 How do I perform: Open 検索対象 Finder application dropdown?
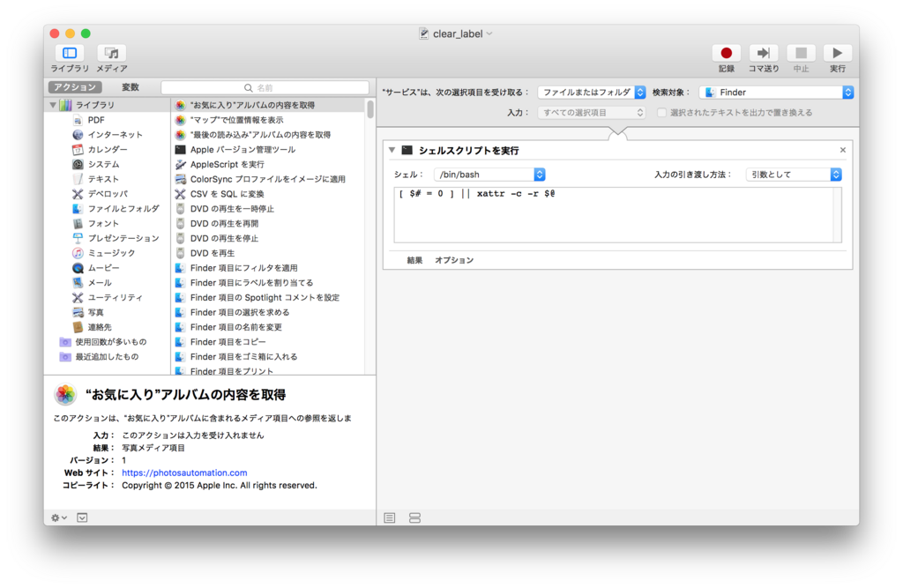776,93
